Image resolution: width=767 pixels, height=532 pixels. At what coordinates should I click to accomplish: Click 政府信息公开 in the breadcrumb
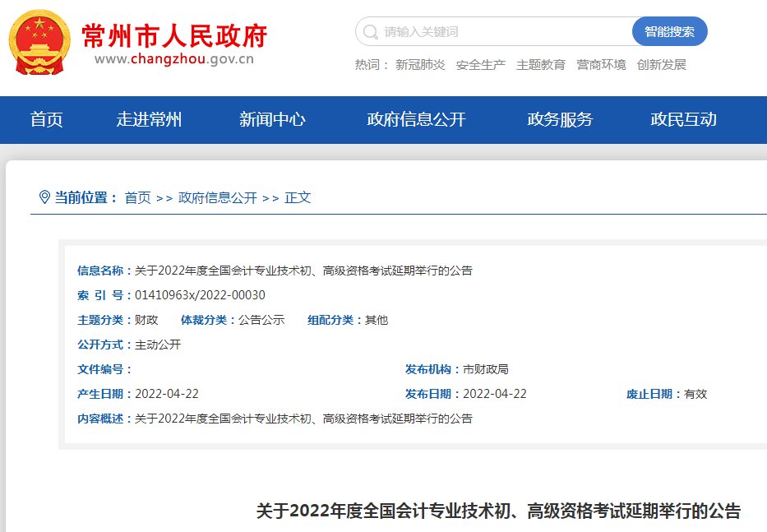click(218, 198)
